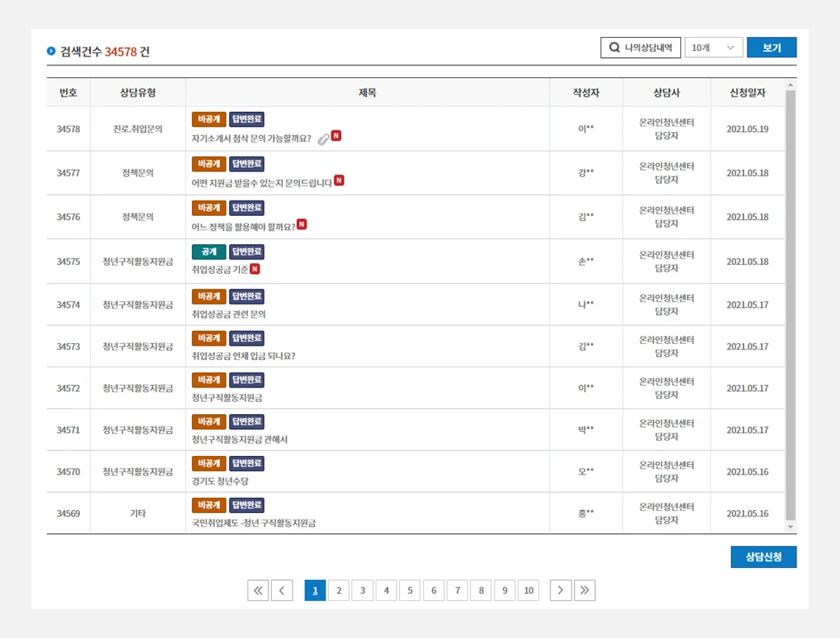Click the 번호 column header

[x=68, y=93]
